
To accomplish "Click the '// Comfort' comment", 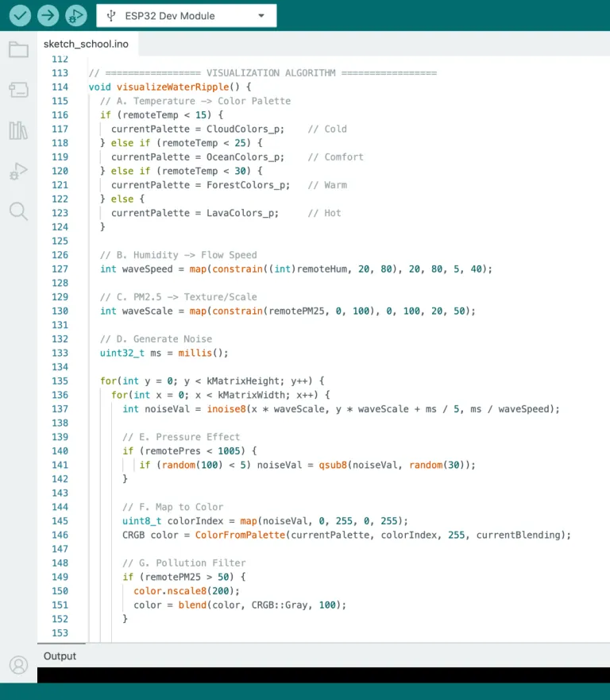I will click(x=335, y=157).
